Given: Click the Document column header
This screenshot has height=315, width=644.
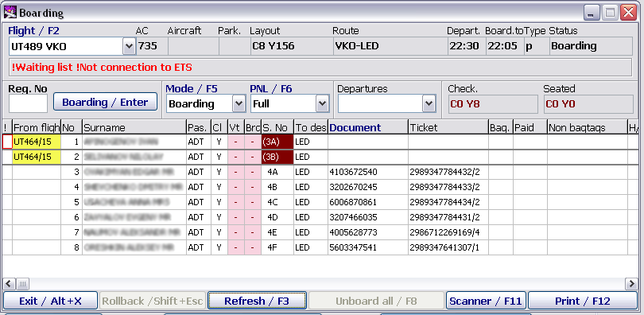Looking at the screenshot, I should [368, 128].
